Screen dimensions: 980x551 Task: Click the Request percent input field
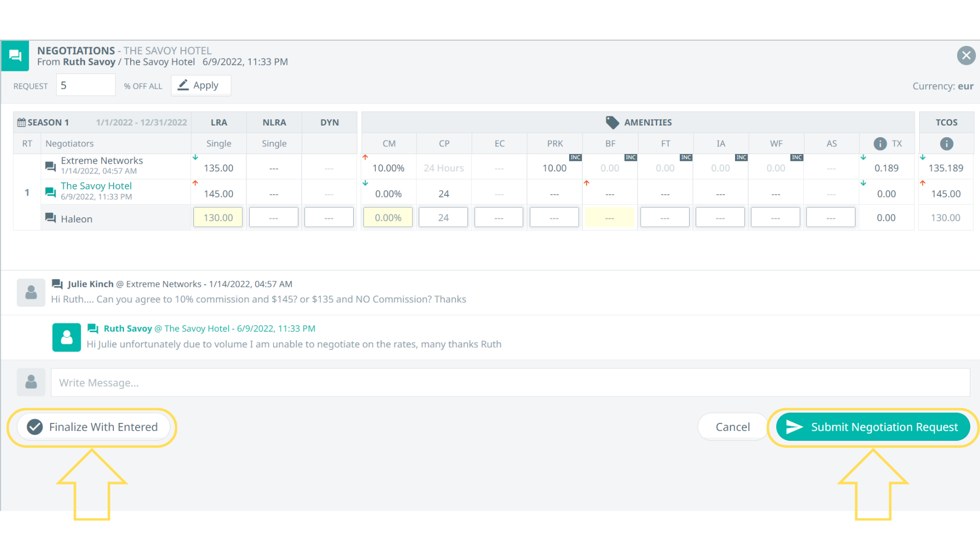85,85
